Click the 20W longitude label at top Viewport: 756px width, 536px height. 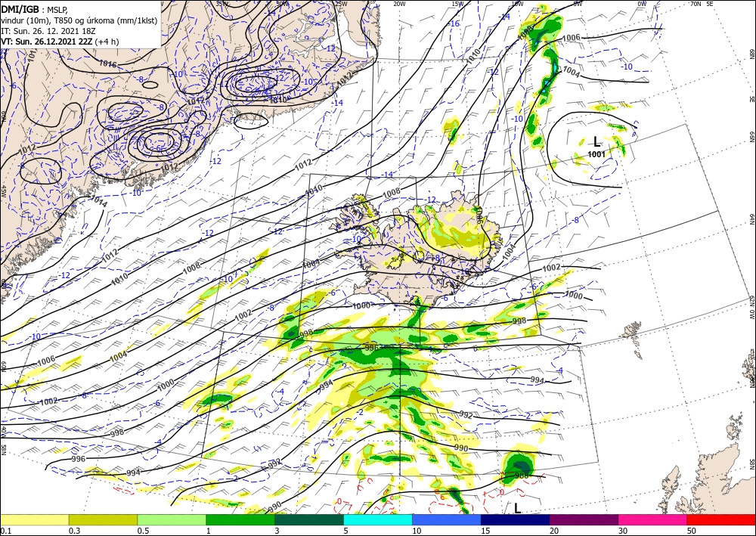point(399,4)
